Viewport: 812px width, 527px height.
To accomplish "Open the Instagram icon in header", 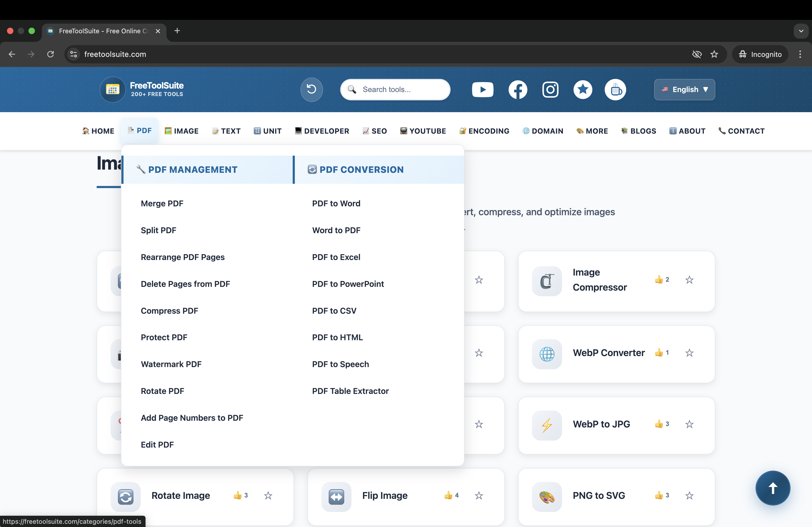I will (x=550, y=89).
